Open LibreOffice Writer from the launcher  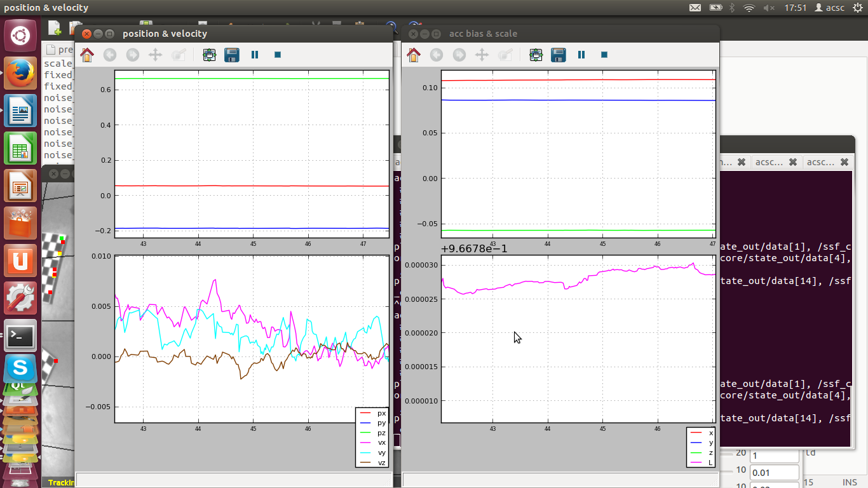pyautogui.click(x=20, y=111)
